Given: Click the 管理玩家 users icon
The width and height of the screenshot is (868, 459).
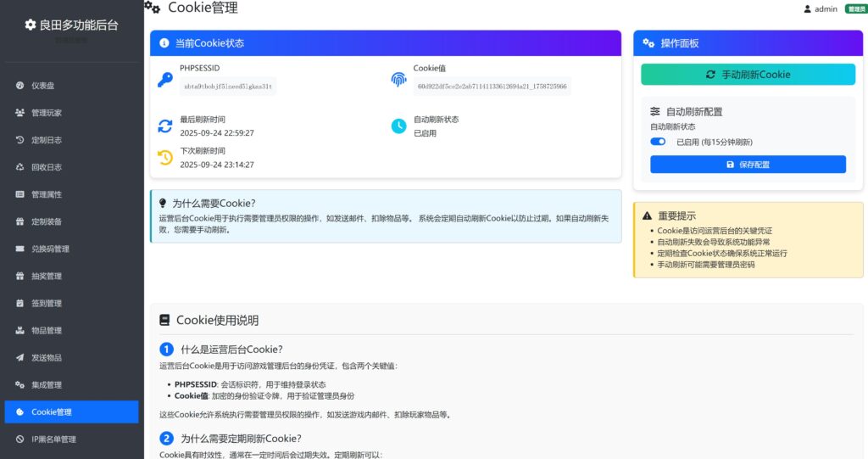Looking at the screenshot, I should click(x=20, y=113).
